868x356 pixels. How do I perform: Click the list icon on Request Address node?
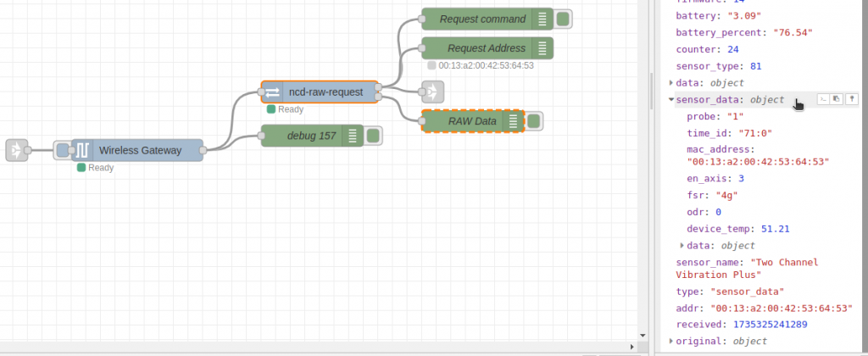point(542,48)
